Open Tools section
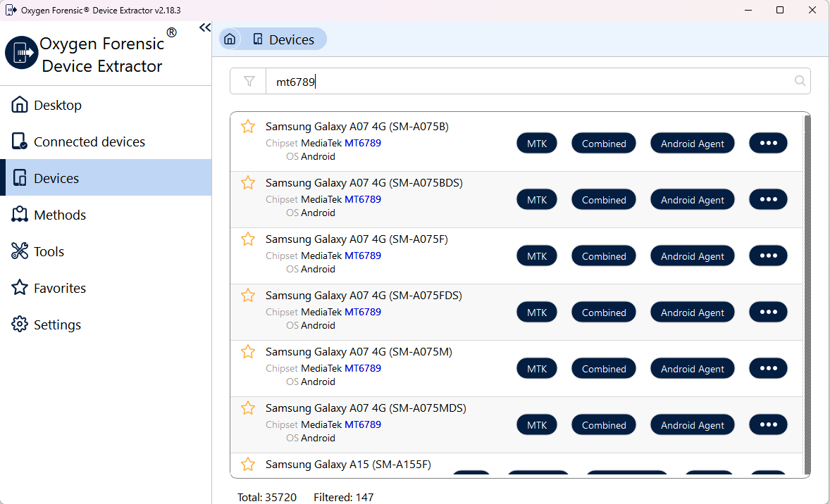 [x=106, y=251]
